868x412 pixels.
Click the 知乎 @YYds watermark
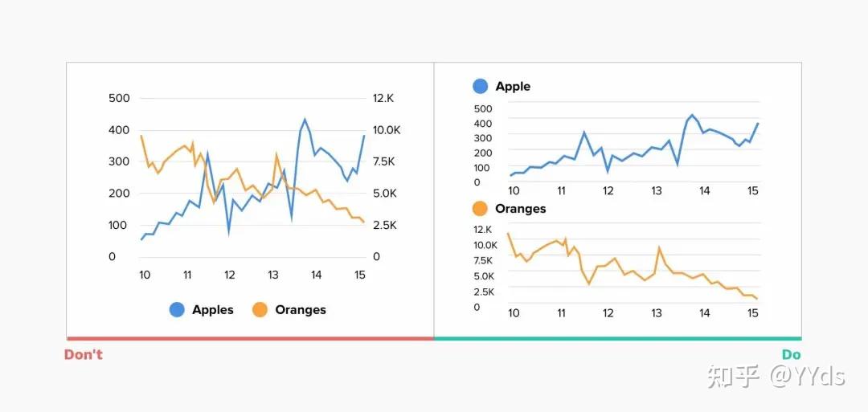(776, 375)
